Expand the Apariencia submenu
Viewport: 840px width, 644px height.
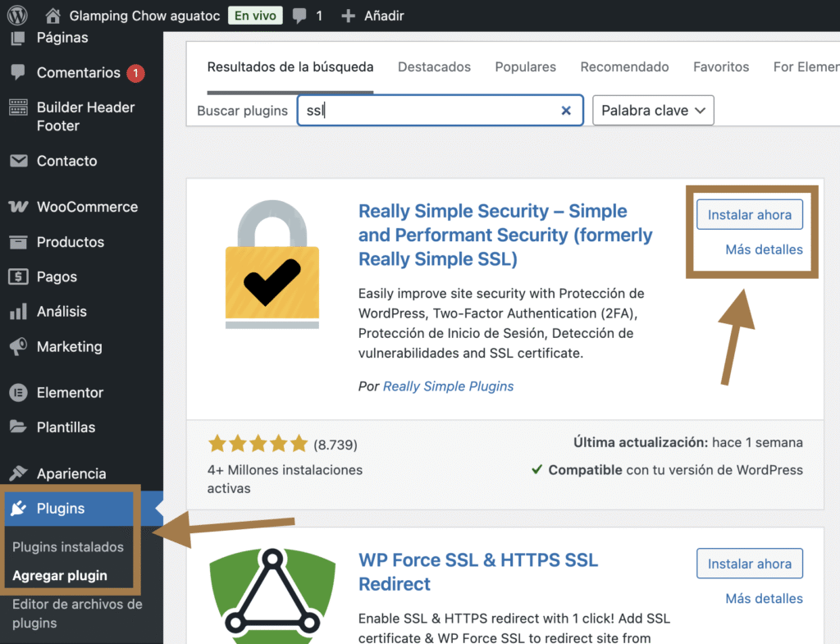[x=74, y=473]
